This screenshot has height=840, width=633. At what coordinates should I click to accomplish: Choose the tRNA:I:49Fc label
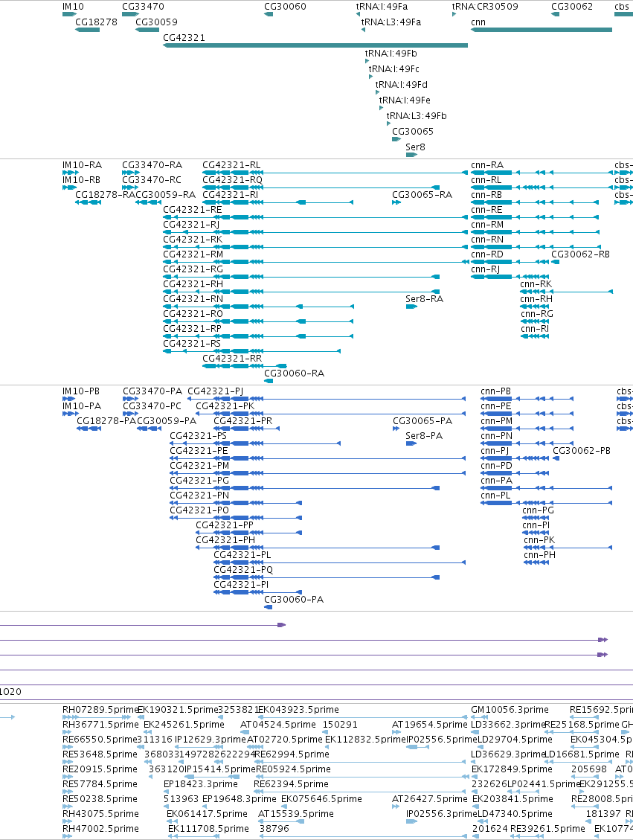pos(393,68)
